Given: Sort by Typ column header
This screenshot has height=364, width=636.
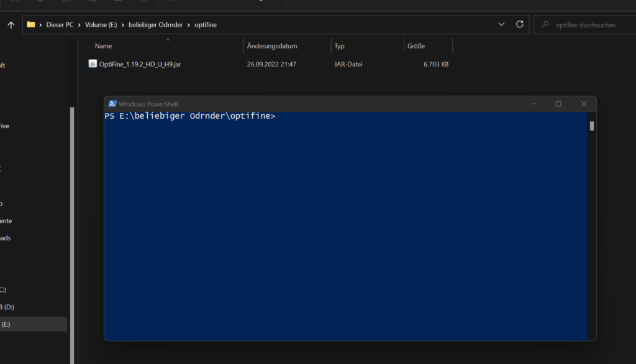Looking at the screenshot, I should point(339,46).
